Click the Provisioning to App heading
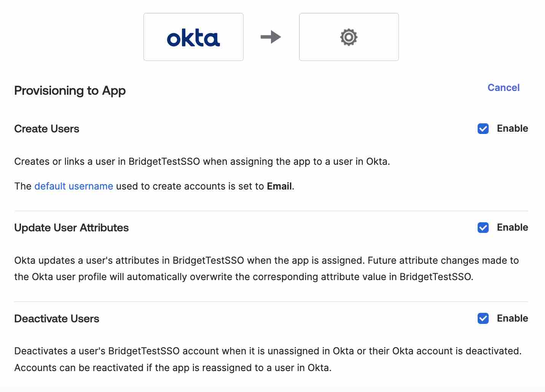This screenshot has width=545, height=392. tap(70, 91)
